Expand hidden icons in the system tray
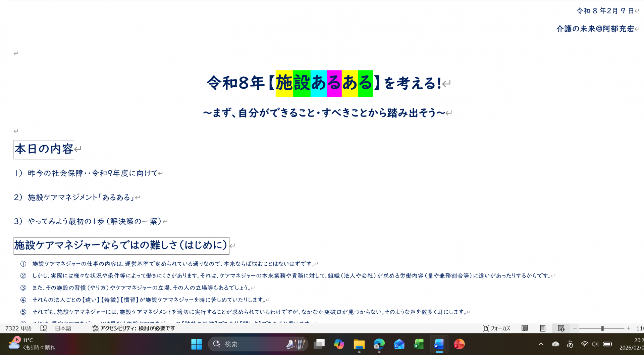The image size is (644, 355). 541,344
